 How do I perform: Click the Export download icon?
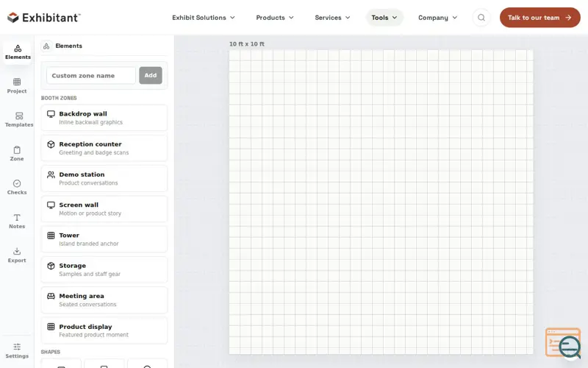[17, 251]
